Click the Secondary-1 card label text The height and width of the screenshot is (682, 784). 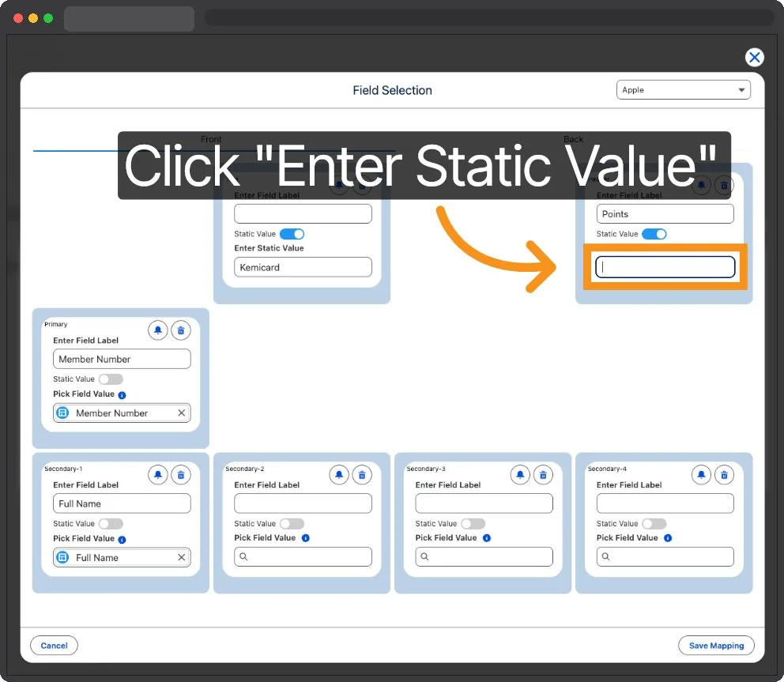[x=63, y=469]
